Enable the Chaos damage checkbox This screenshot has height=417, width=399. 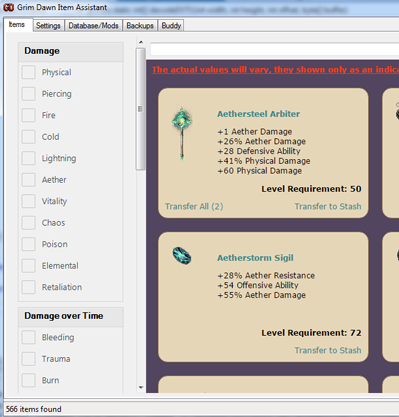click(x=29, y=223)
